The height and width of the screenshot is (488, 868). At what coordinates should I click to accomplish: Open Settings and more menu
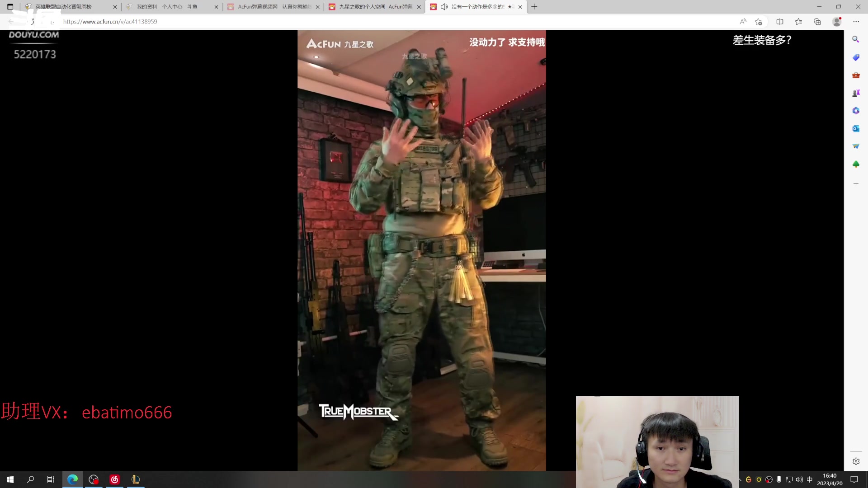pyautogui.click(x=856, y=22)
